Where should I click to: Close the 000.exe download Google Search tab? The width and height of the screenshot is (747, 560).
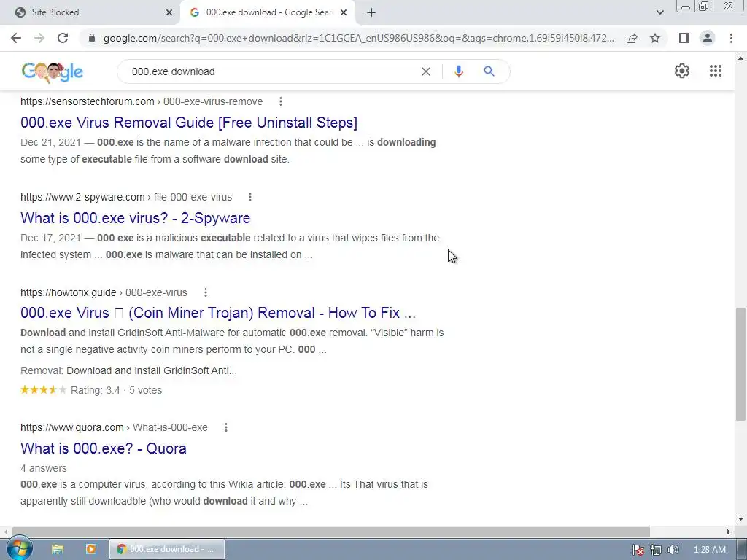pos(344,12)
